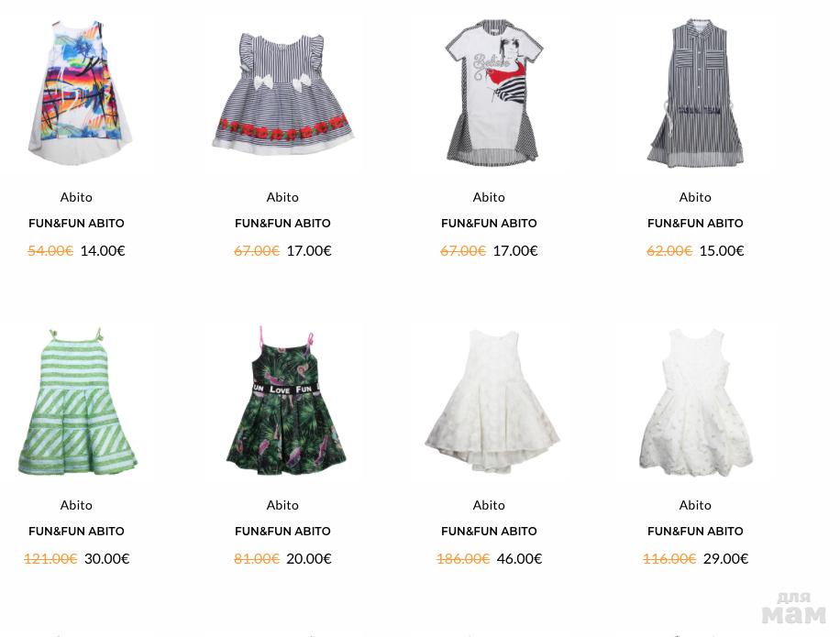View the sleeveless striped shirt dress image
840x637 pixels.
(x=695, y=92)
